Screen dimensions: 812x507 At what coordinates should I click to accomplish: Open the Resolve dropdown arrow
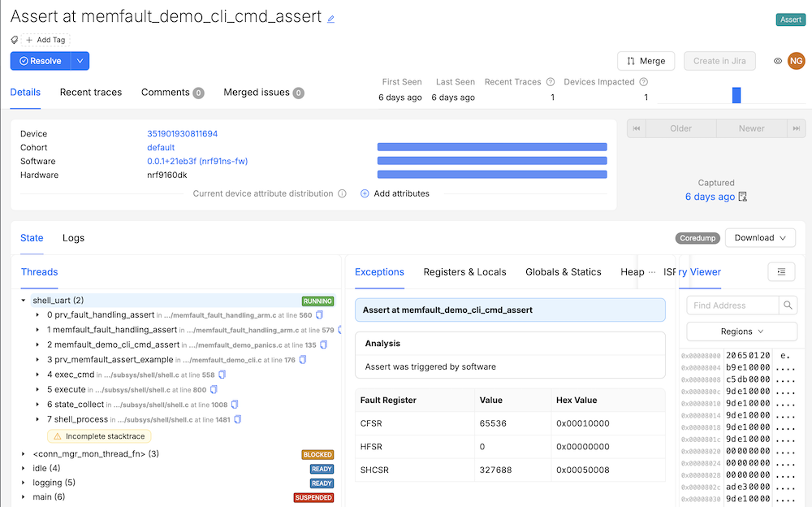[x=79, y=61]
